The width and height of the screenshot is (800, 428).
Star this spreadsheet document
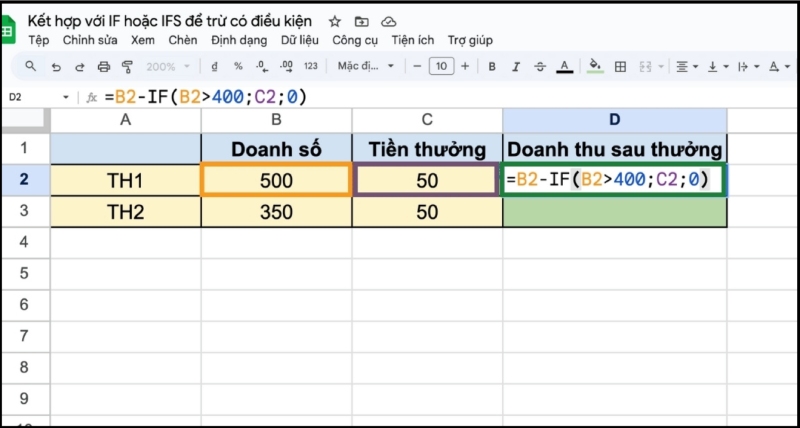pos(335,21)
